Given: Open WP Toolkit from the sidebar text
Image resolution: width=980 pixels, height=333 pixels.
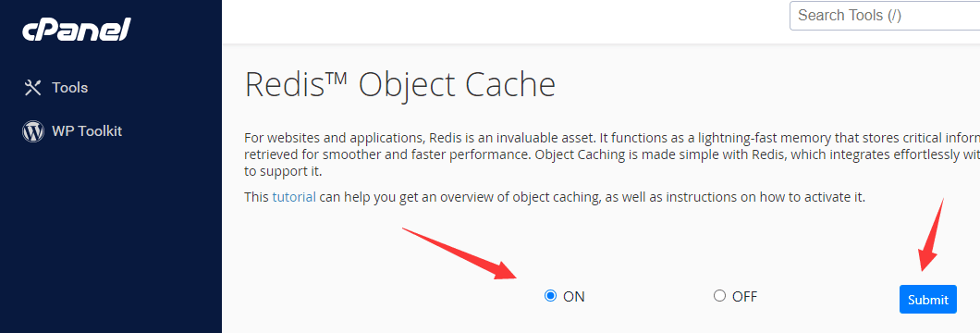Looking at the screenshot, I should (87, 131).
